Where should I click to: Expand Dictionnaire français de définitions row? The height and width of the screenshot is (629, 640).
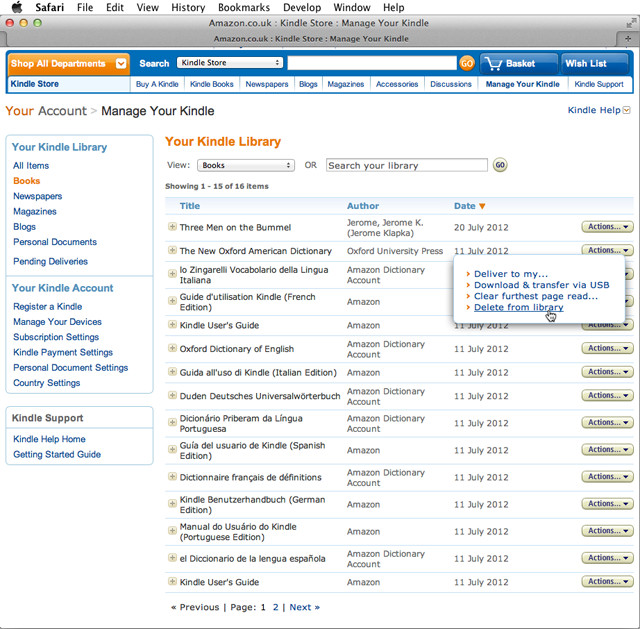pos(172,476)
